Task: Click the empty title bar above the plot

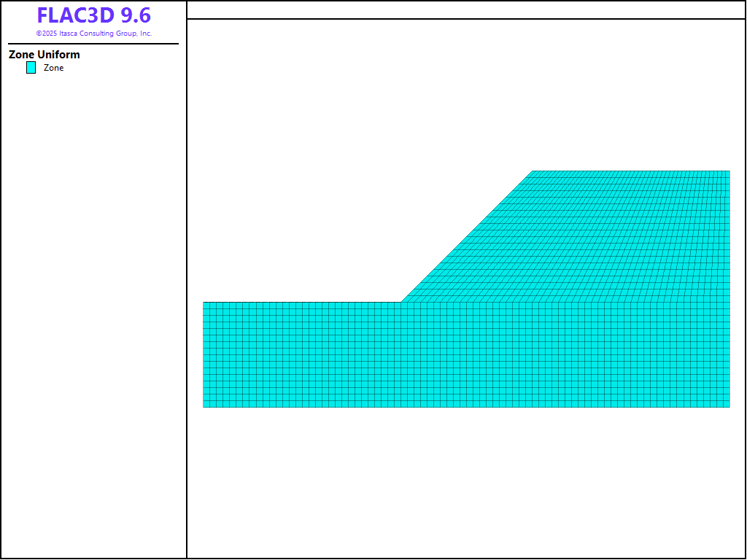Action: (x=466, y=9)
